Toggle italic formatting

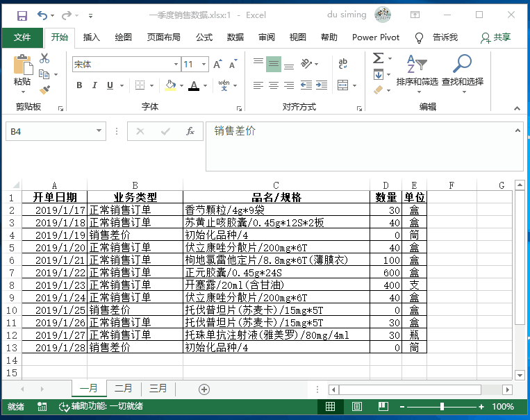(x=94, y=85)
